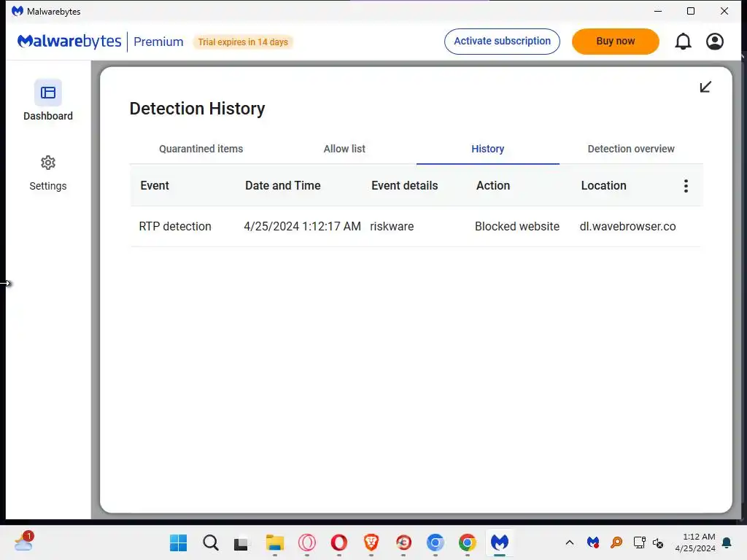Screen dimensions: 747x560
Task: Open the weather widget on taskbar
Action: point(24,542)
